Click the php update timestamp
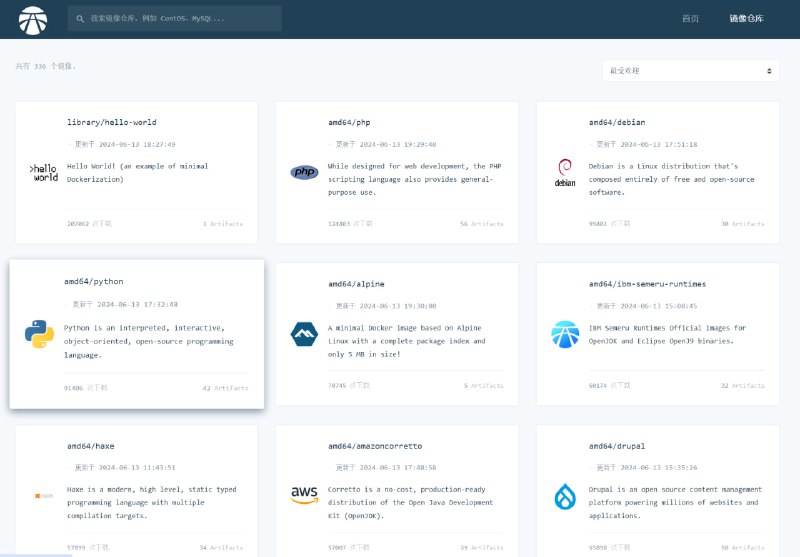800x557 pixels. click(x=386, y=144)
